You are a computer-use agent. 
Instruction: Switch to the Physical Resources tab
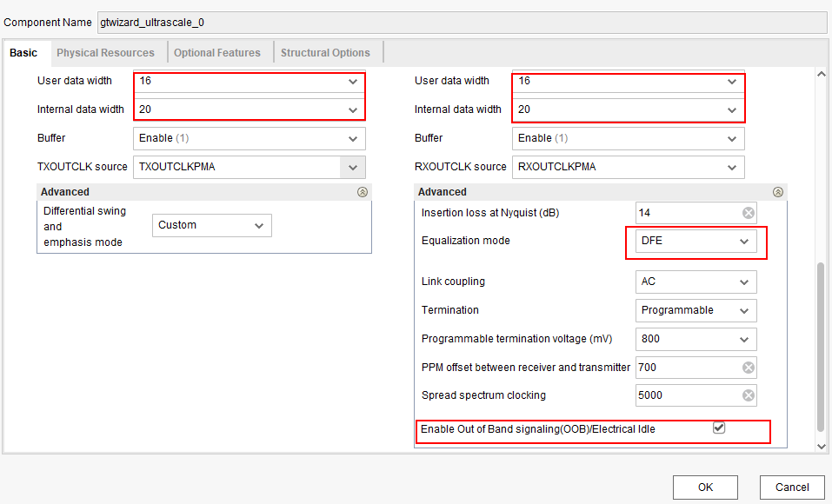click(x=107, y=52)
